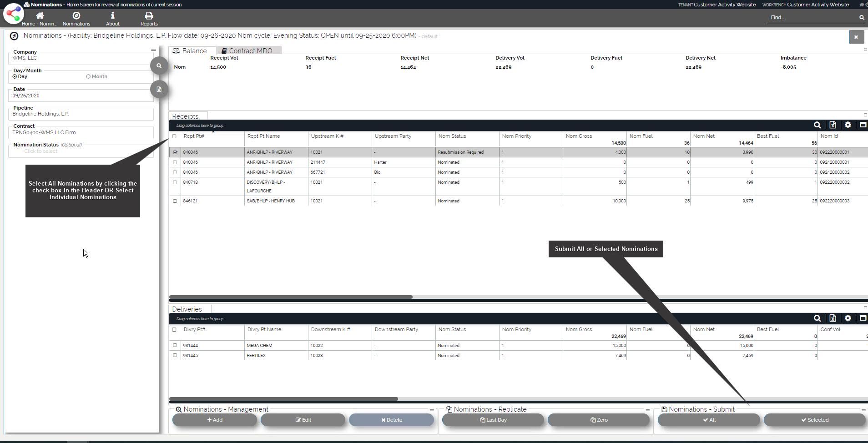
Task: Click the About info icon
Action: tap(112, 16)
